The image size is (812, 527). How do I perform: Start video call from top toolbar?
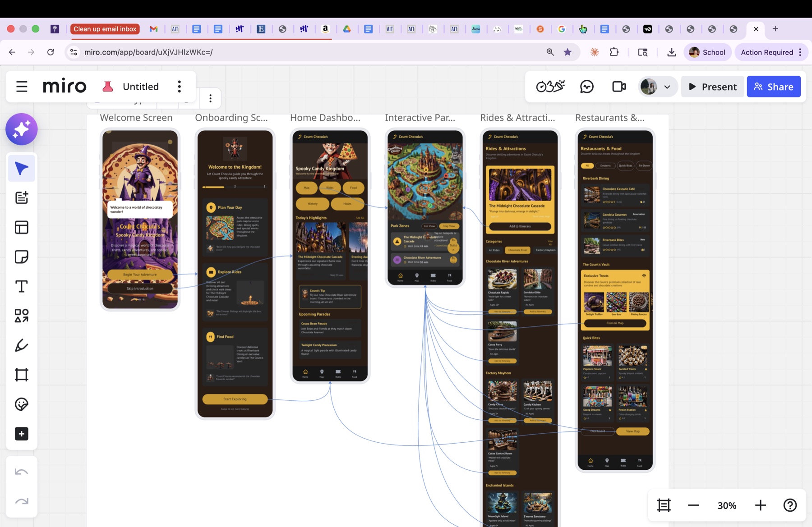[x=619, y=87]
